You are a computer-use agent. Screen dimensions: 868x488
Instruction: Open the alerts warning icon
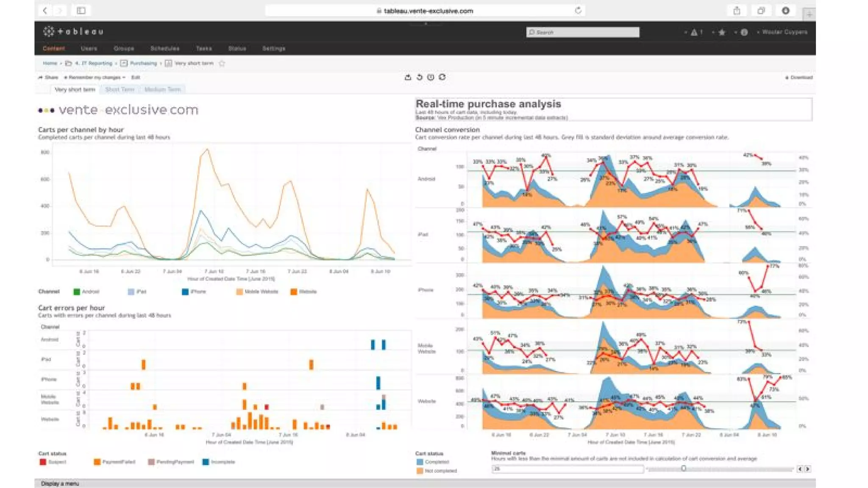coord(694,32)
